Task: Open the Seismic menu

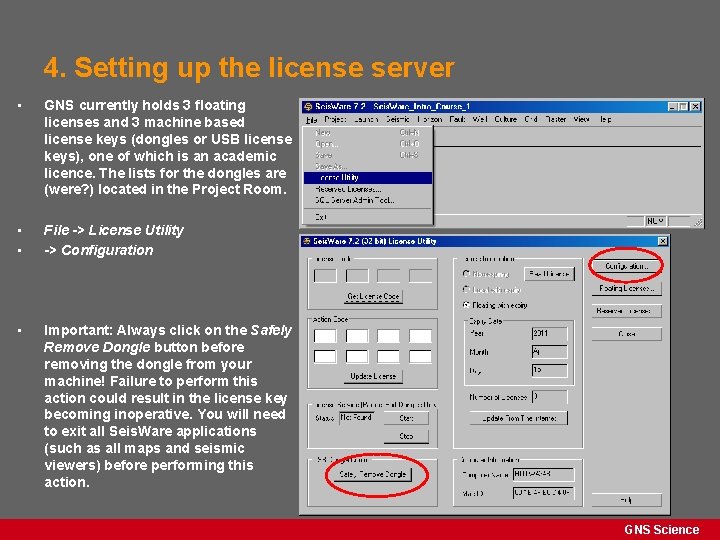Action: click(398, 119)
